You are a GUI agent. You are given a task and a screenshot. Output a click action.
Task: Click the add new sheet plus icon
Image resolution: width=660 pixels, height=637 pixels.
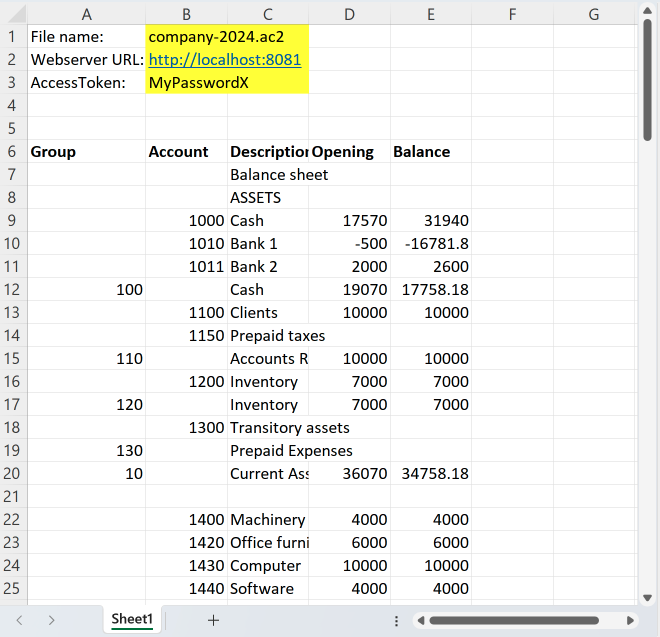[x=213, y=620]
